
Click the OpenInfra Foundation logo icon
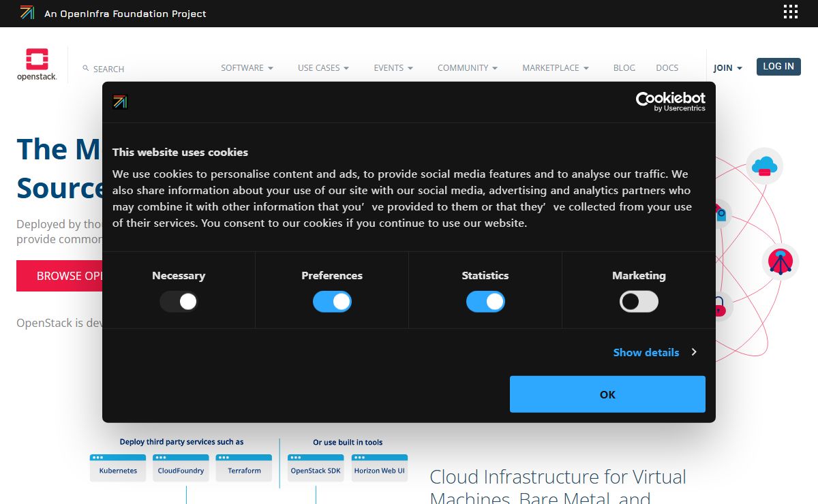[27, 12]
